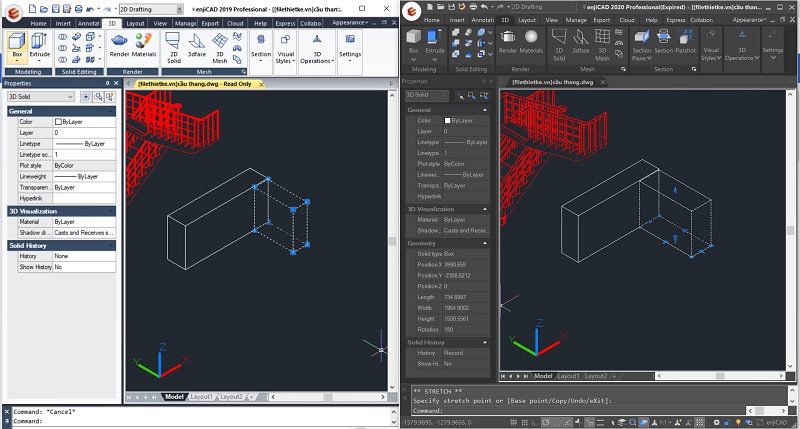Viewport: 800px width, 429px height.
Task: Toggle selection mode icon in 2019 Properties panel
Action: point(86,96)
